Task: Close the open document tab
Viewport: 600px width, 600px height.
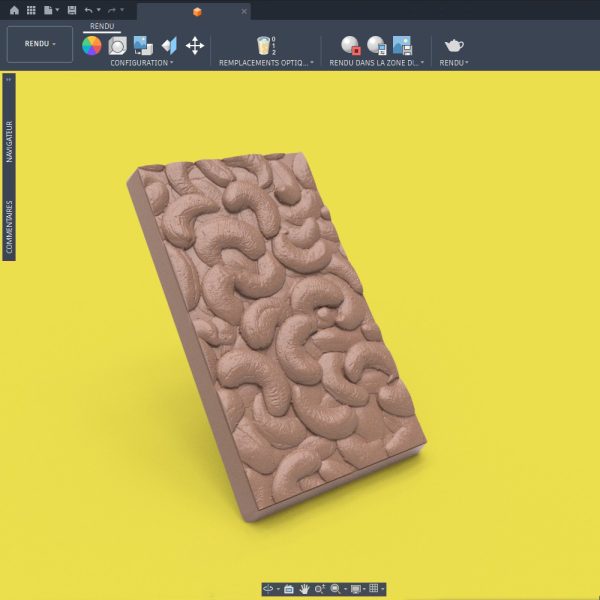Action: point(244,12)
